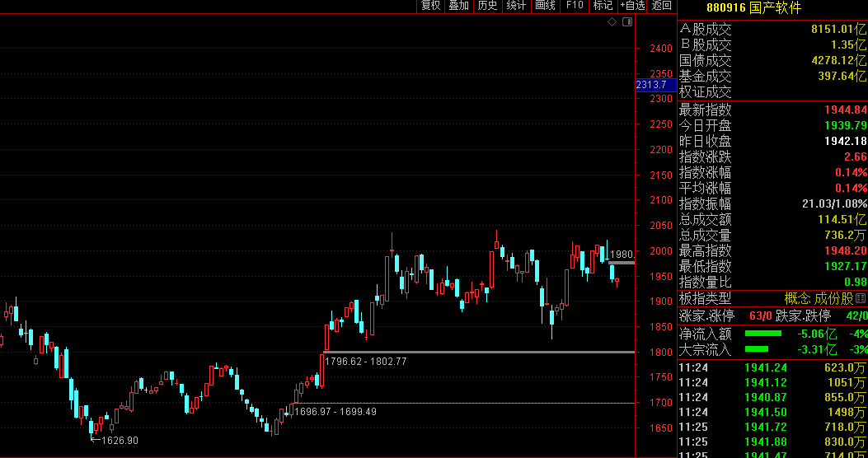Select the gray horizontal line at 1800
This screenshot has width=868, height=458.
[479, 352]
